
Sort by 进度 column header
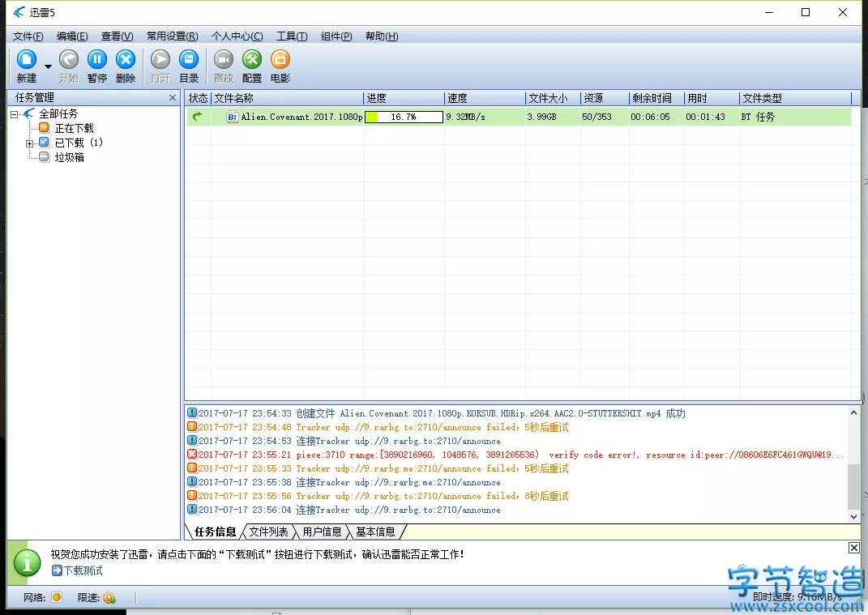404,99
